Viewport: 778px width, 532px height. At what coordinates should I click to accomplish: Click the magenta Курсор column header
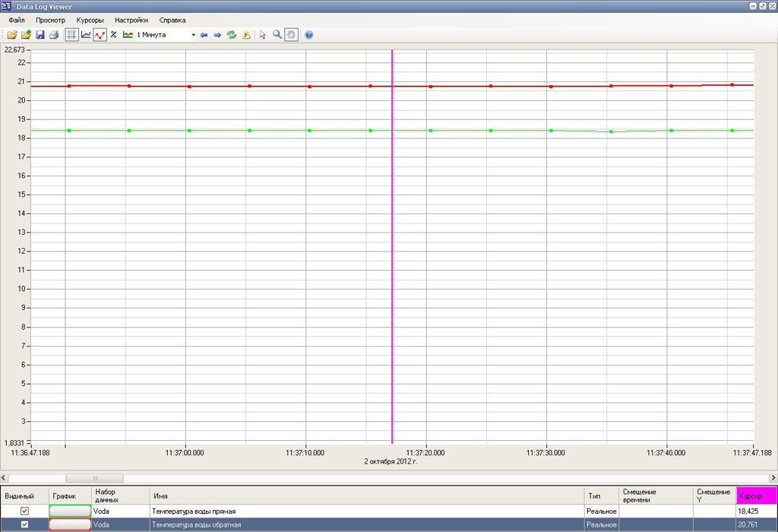pyautogui.click(x=757, y=496)
